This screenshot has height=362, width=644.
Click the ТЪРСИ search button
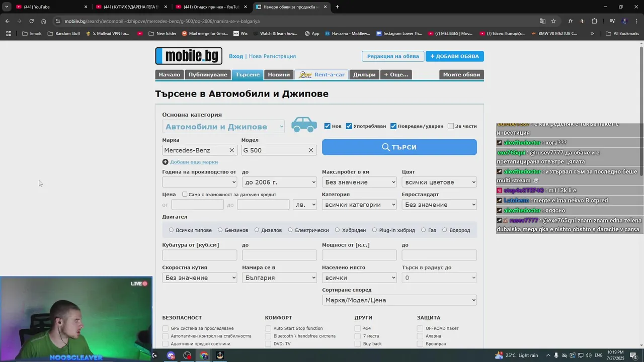399,147
